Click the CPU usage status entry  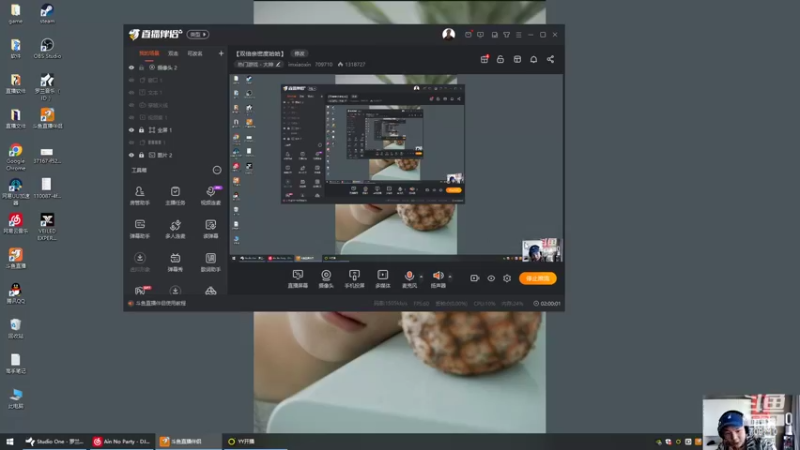pyautogui.click(x=484, y=303)
